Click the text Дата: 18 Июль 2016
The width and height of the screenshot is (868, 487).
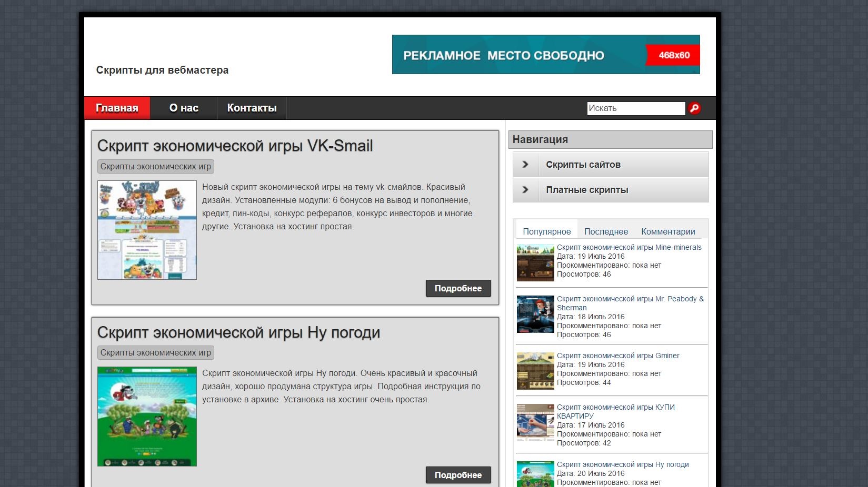(591, 317)
